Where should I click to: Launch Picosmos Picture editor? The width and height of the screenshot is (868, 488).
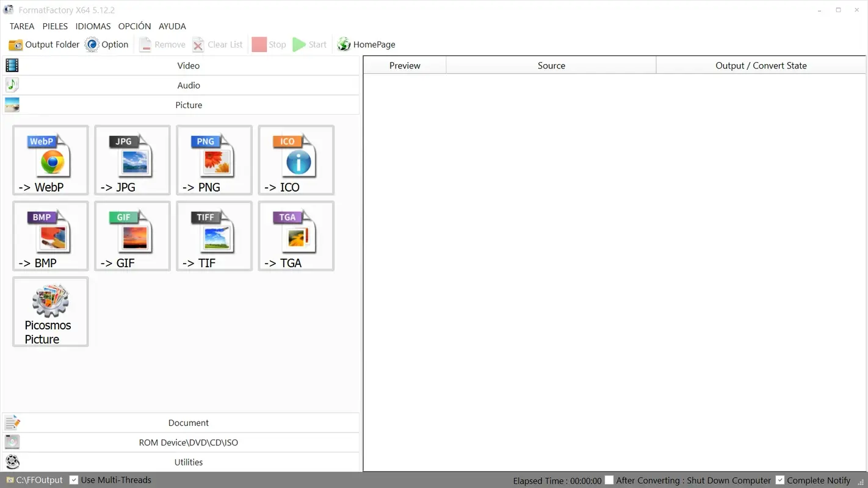[x=50, y=312]
